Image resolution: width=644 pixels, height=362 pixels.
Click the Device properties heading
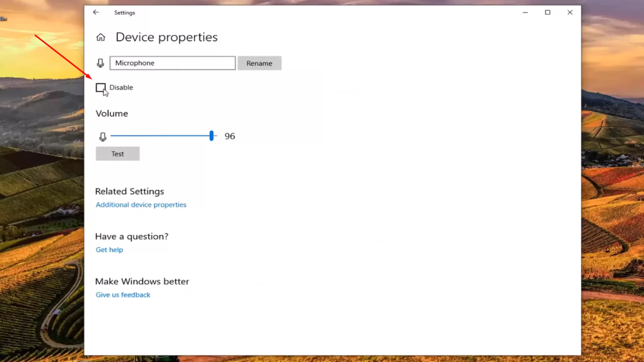point(167,37)
